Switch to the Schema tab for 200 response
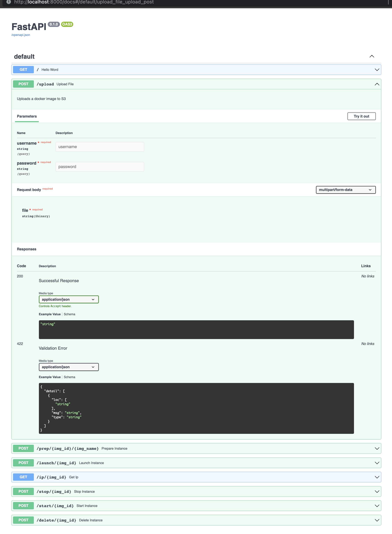 69,314
